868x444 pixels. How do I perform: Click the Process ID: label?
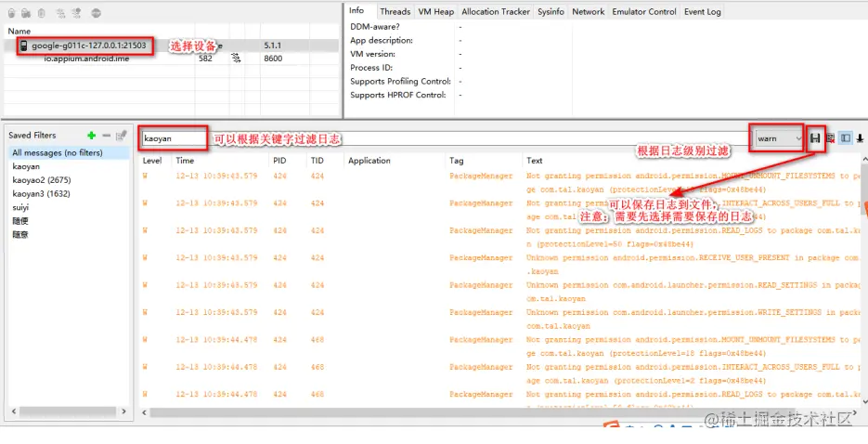tap(371, 68)
